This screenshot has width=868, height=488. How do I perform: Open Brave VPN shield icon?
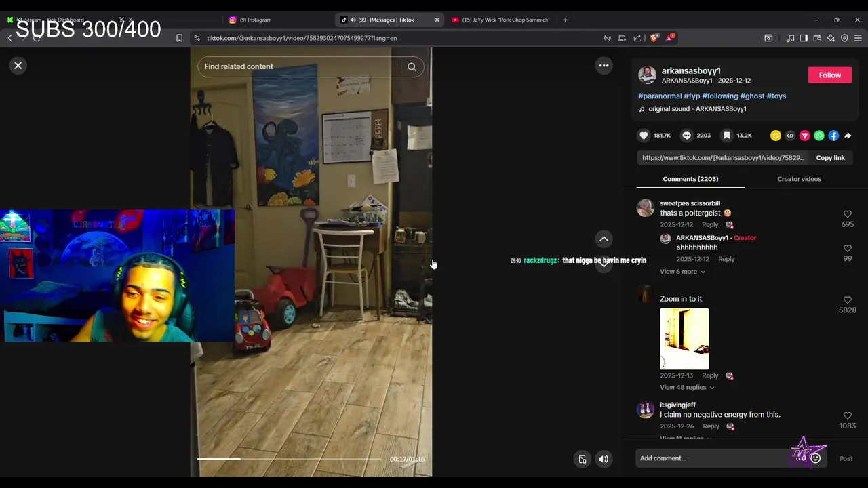point(844,38)
